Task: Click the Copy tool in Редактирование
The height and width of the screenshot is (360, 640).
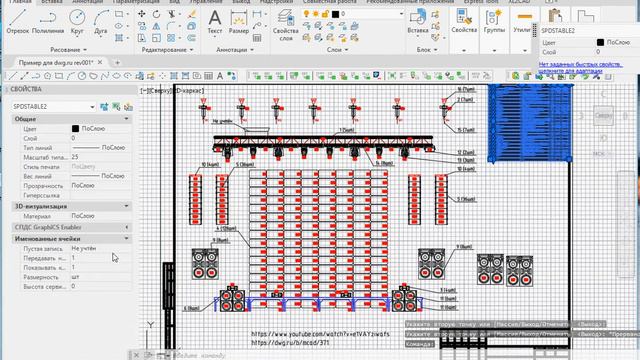Action: [x=142, y=26]
